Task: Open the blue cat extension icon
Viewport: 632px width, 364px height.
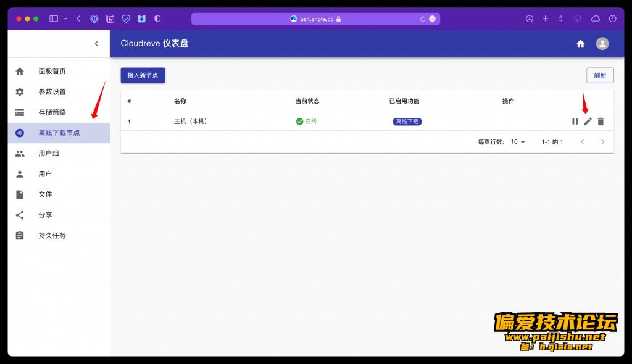Action: tap(141, 19)
